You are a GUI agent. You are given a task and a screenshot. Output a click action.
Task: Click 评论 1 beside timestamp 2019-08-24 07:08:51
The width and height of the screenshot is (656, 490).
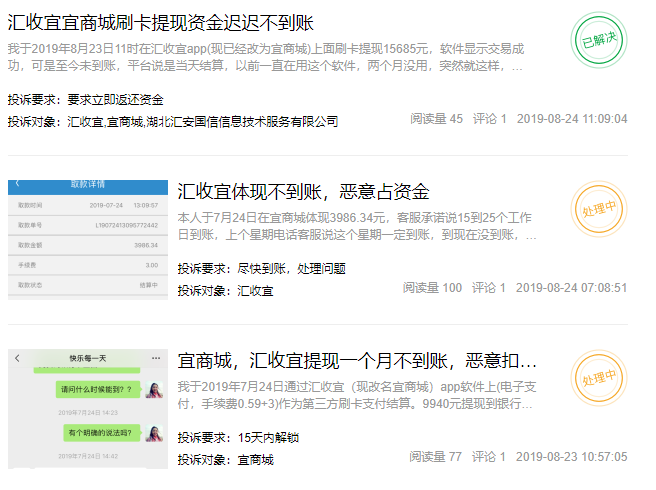pyautogui.click(x=489, y=288)
